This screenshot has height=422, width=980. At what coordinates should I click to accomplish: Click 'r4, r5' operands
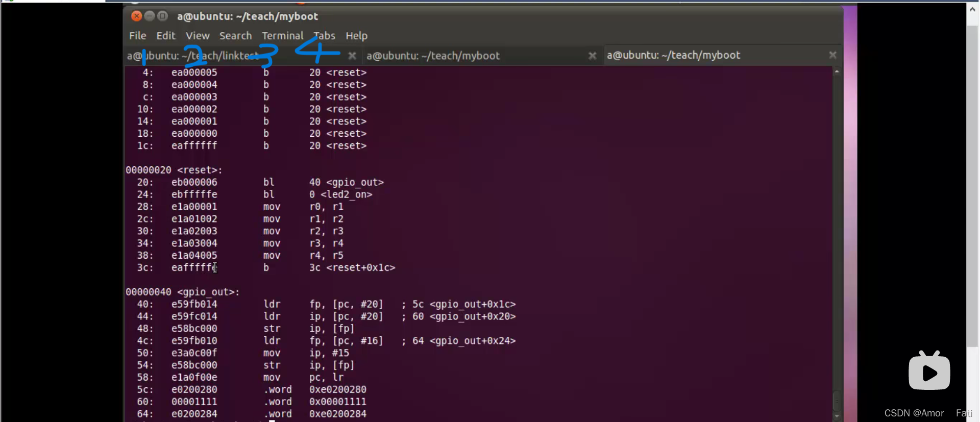[x=326, y=256]
